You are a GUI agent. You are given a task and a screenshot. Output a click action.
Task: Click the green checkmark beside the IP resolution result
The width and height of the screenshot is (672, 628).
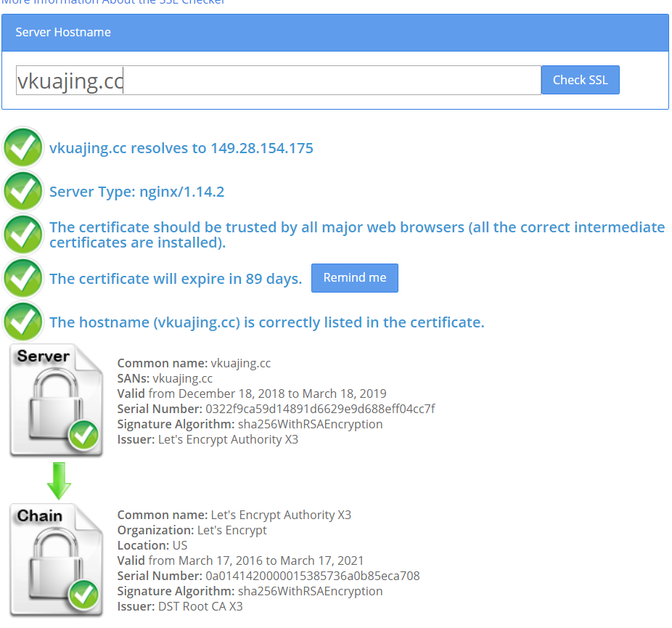(x=23, y=148)
